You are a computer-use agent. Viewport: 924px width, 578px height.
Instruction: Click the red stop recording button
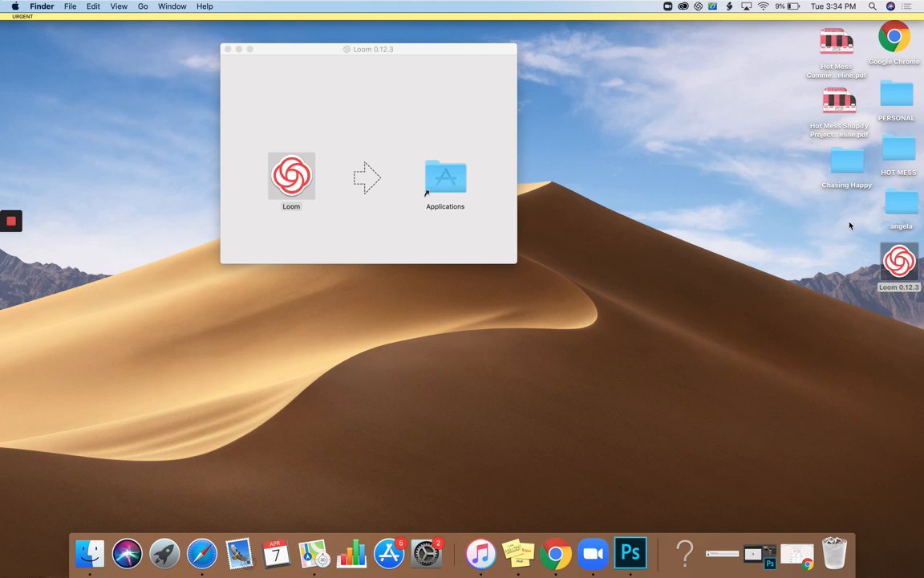10,222
